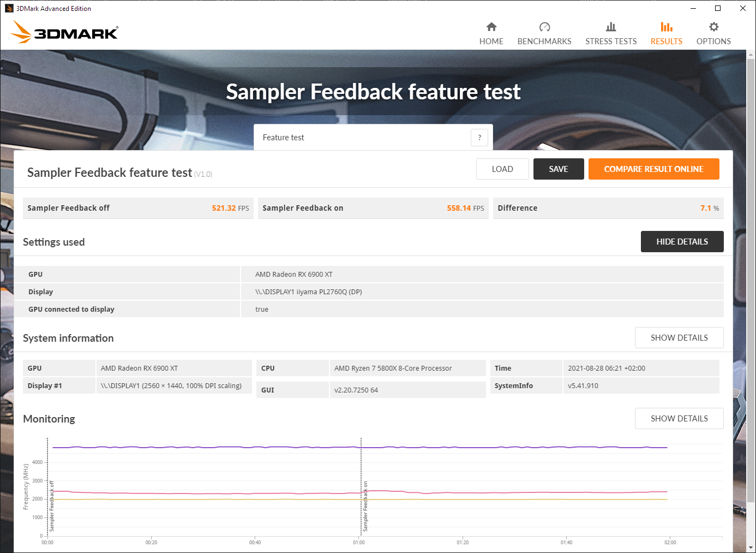This screenshot has width=756, height=553.
Task: Click the GUI version v2.20.7250 64
Action: (x=356, y=390)
